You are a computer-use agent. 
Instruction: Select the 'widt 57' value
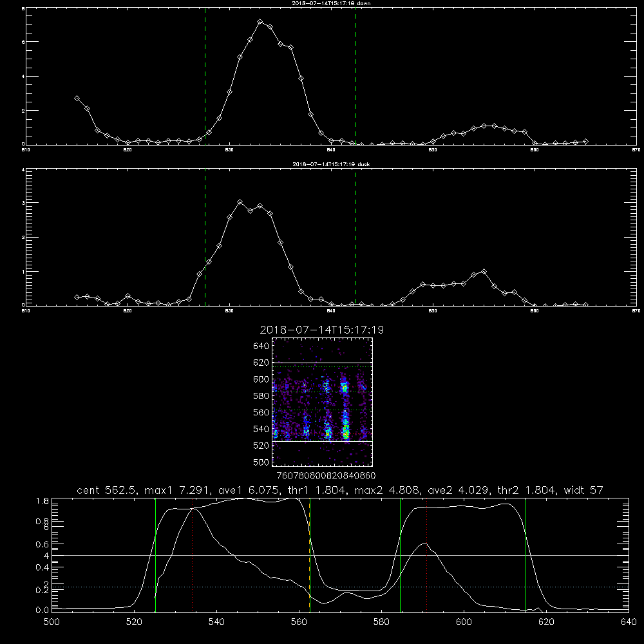pyautogui.click(x=583, y=490)
